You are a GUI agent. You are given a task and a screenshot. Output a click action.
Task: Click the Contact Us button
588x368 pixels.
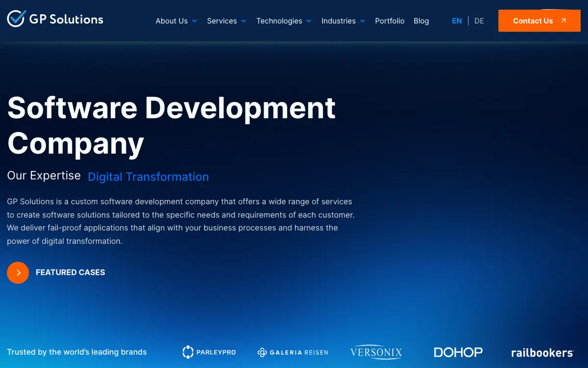coord(539,21)
